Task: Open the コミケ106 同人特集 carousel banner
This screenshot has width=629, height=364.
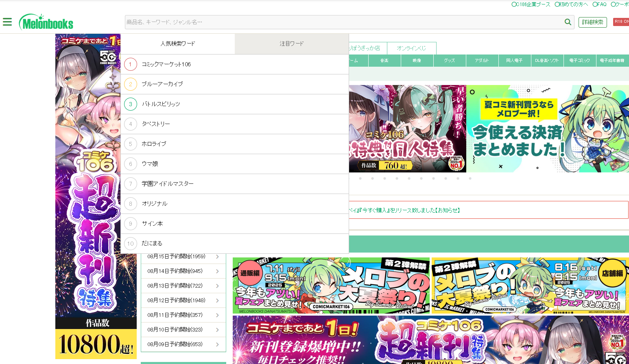Action: point(407,129)
